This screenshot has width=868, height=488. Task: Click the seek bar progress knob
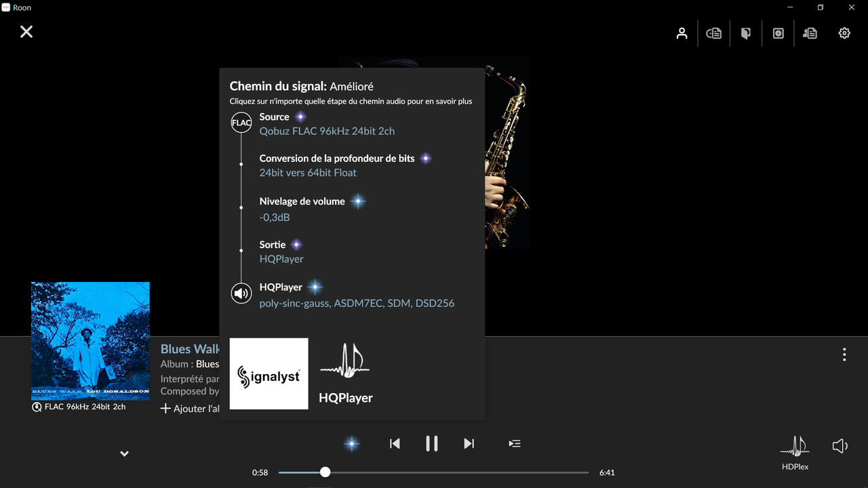[325, 472]
